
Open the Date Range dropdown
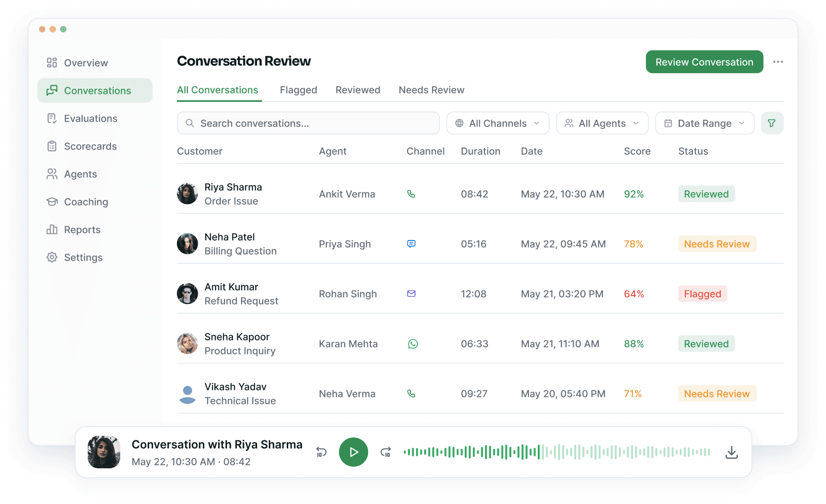[705, 123]
